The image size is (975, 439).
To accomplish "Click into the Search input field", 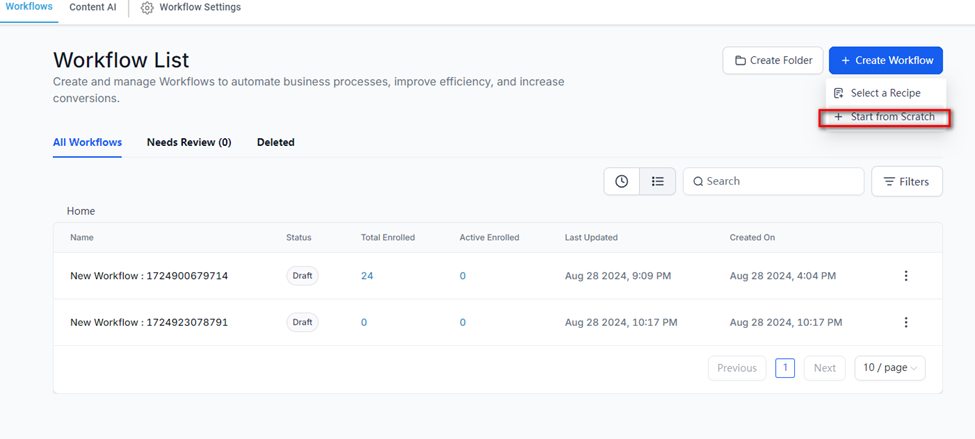I will click(x=780, y=181).
